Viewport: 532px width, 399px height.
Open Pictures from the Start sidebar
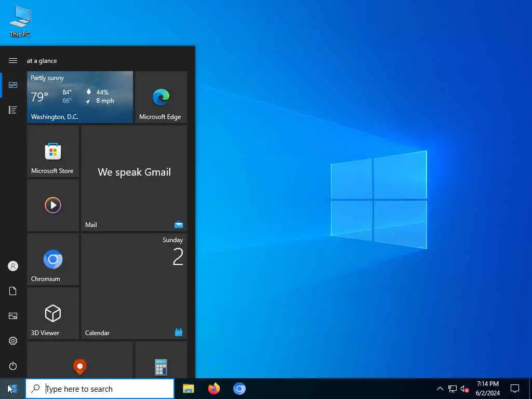tap(13, 316)
